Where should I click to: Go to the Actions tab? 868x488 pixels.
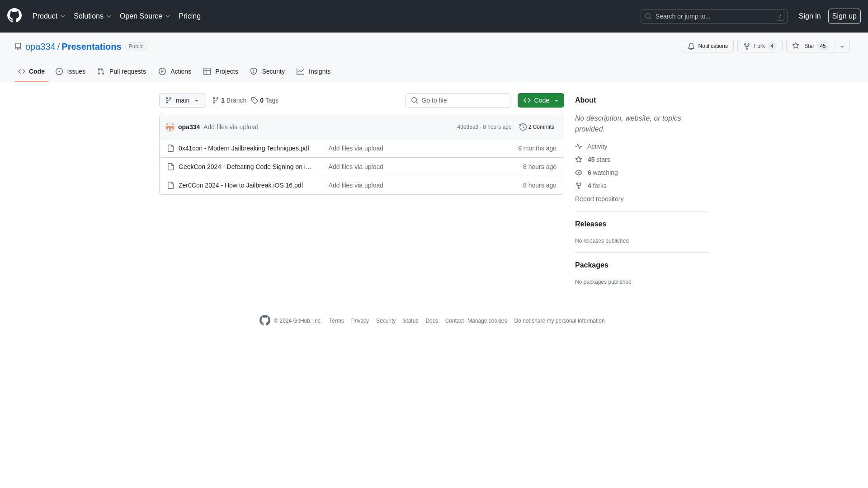point(175,71)
